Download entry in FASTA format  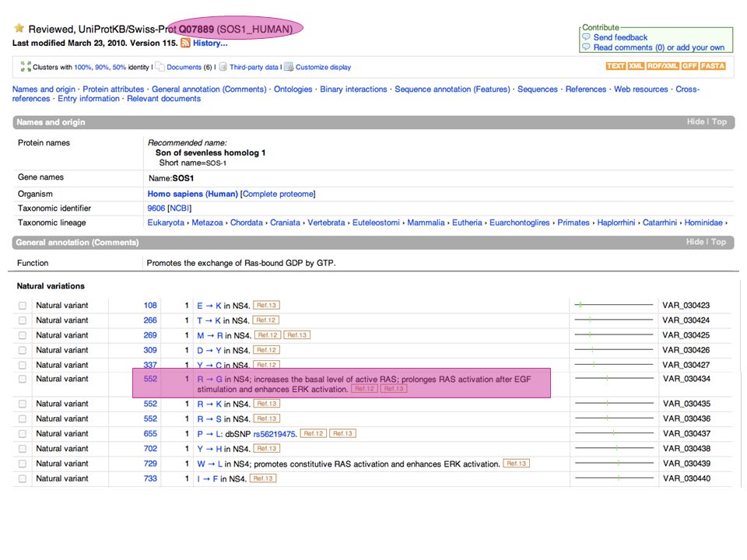pos(713,66)
